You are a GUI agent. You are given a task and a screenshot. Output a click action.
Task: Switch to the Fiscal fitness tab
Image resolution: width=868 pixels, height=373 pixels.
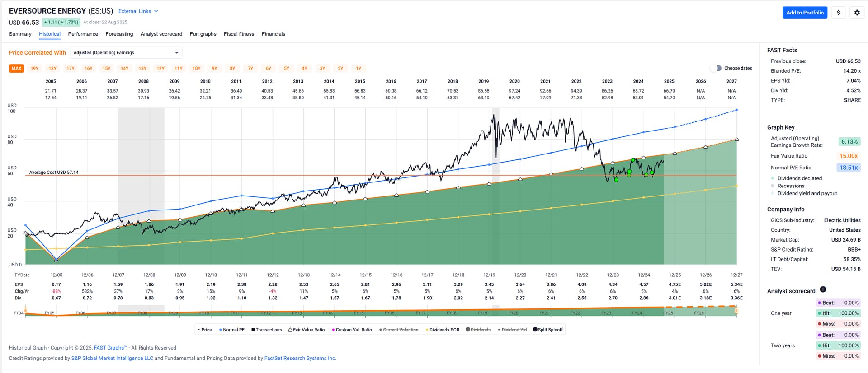point(239,34)
